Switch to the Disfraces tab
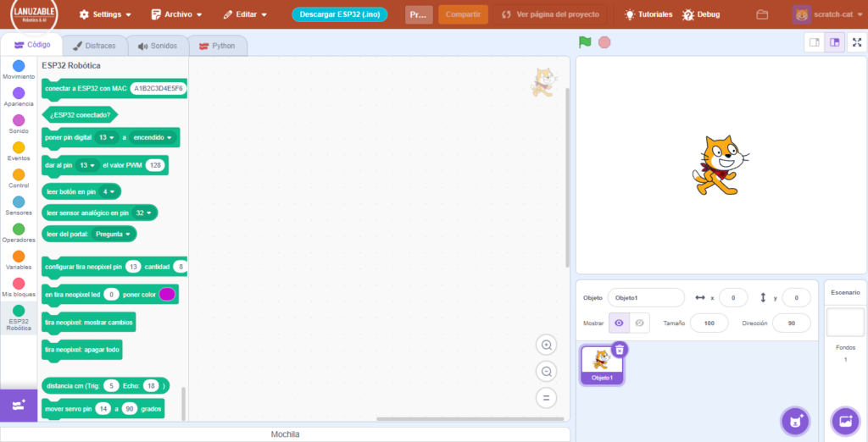Image resolution: width=868 pixels, height=442 pixels. 94,46
